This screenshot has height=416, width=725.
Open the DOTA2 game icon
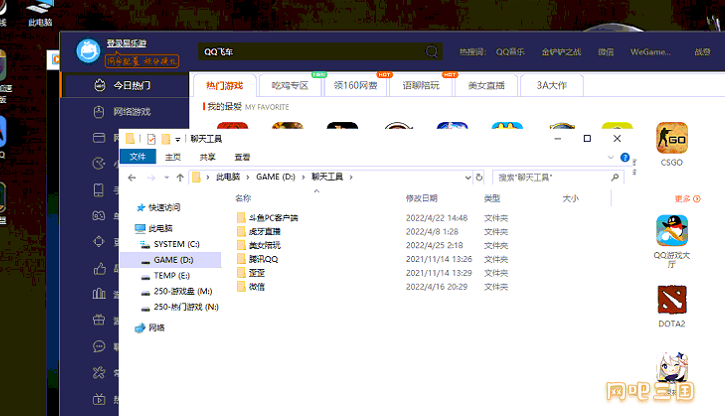671,300
